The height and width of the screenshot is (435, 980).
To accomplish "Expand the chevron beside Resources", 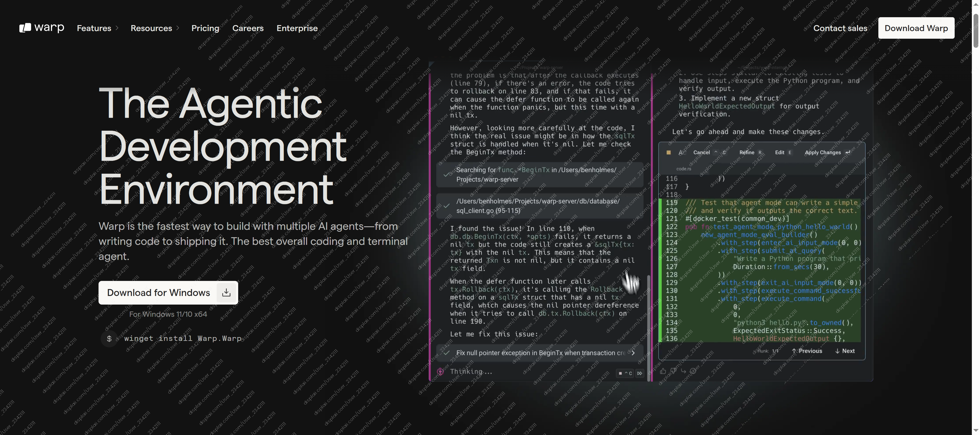I will point(178,28).
